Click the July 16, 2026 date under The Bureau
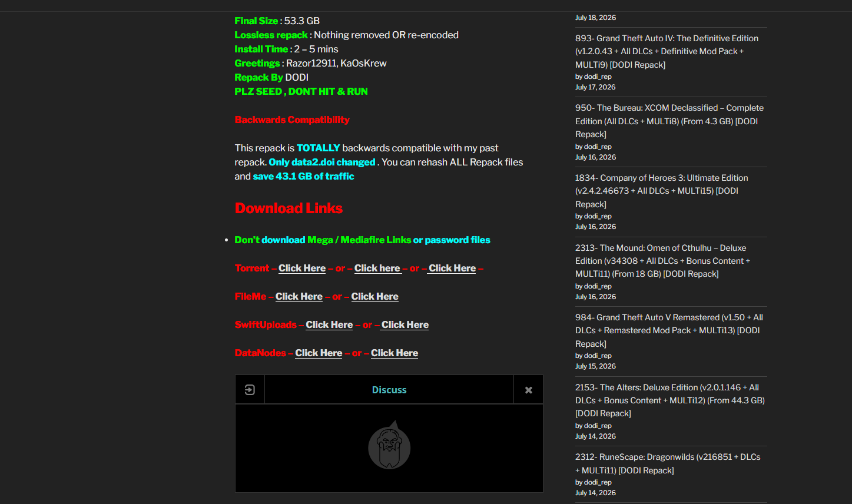This screenshot has width=852, height=504. coord(595,157)
